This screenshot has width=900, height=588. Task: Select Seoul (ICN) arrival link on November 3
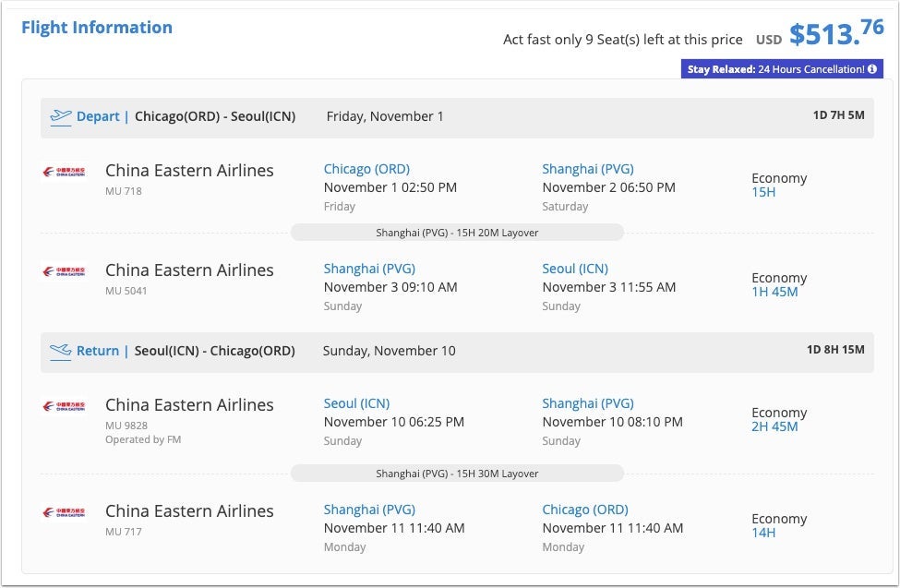[x=575, y=269]
